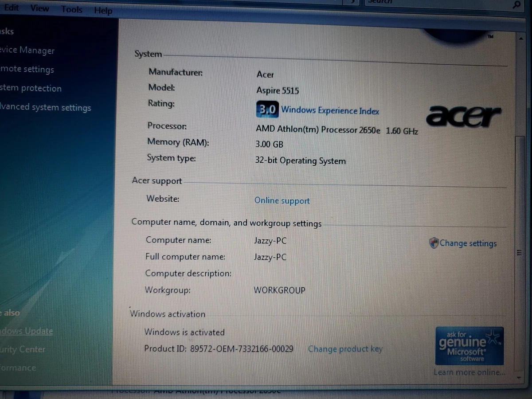Click Change product key link
The width and height of the screenshot is (532, 399).
click(345, 349)
